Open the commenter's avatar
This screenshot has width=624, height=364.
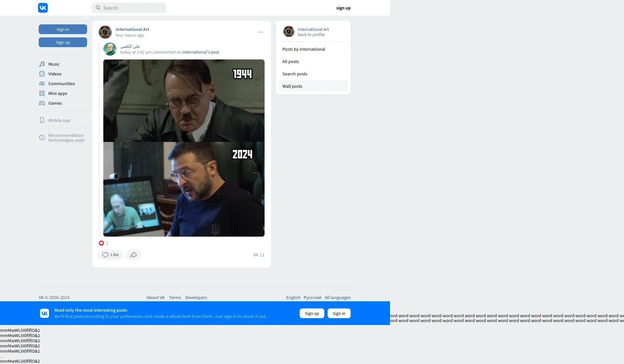(x=110, y=49)
